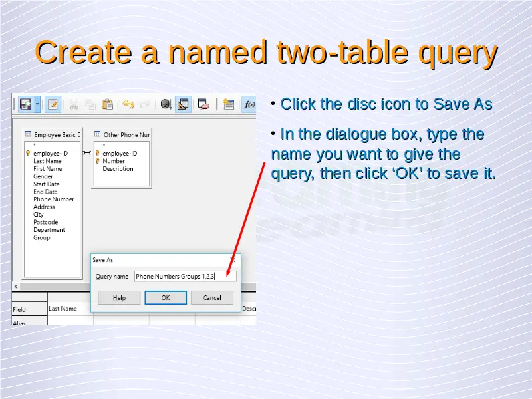Click the Clear Query eraser icon
The image size is (532, 399).
(x=203, y=104)
